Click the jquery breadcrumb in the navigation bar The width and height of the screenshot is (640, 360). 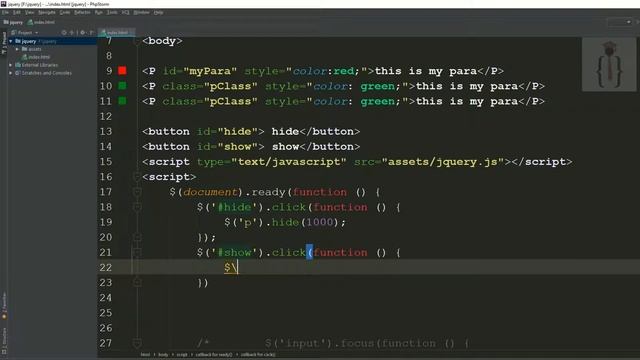point(13,22)
